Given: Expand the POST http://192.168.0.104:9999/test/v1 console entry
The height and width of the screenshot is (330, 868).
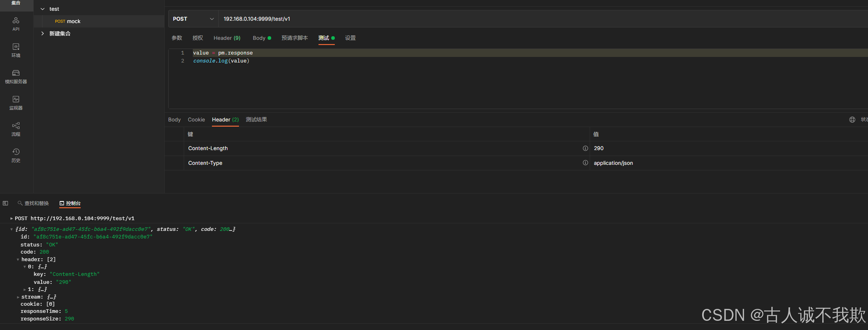Looking at the screenshot, I should click(x=12, y=218).
